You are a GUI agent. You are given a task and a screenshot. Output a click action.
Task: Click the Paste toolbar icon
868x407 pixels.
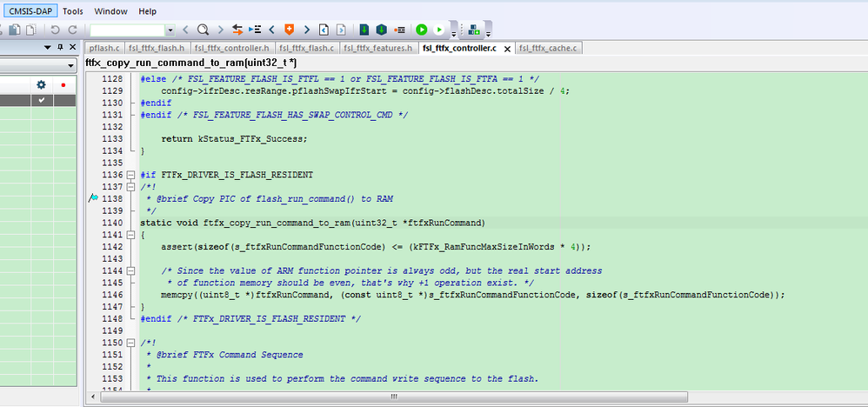(31, 30)
